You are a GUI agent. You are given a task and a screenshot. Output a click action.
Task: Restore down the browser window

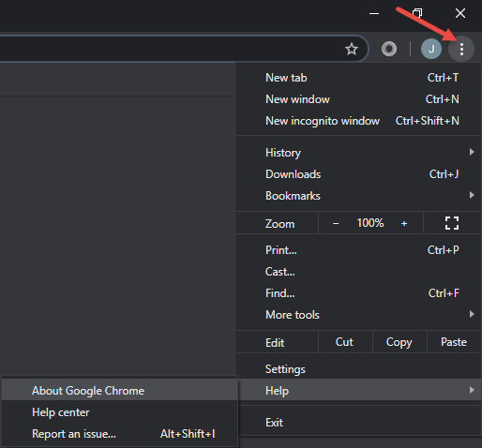tap(417, 13)
